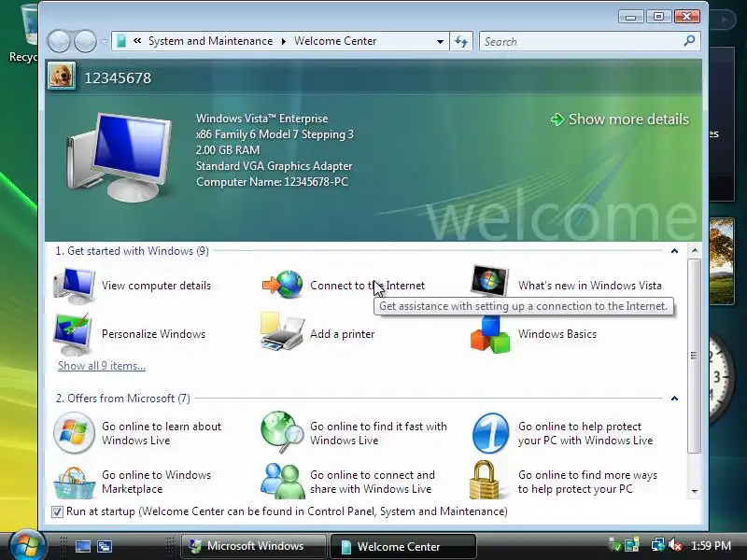Open the View computer details icon
Image resolution: width=747 pixels, height=560 pixels.
[x=74, y=286]
